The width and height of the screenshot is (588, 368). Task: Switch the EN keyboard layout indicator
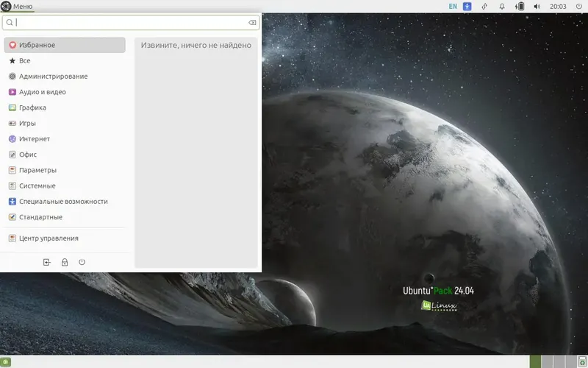[453, 7]
